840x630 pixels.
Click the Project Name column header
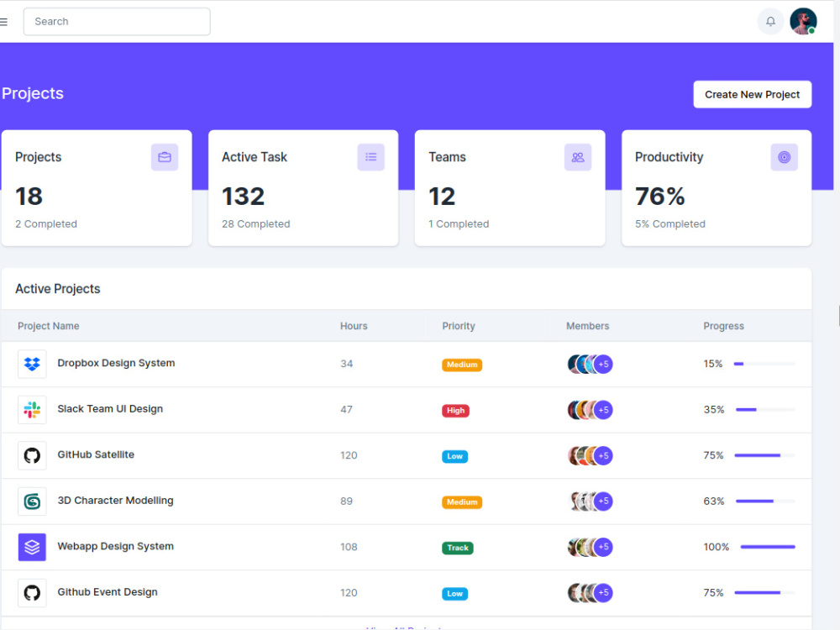pos(48,326)
